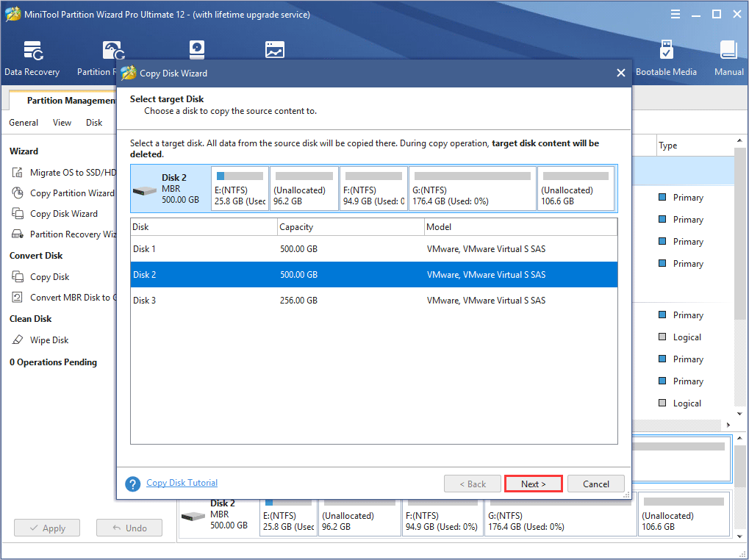Click the Undo button
The image size is (749, 560).
coord(129,528)
